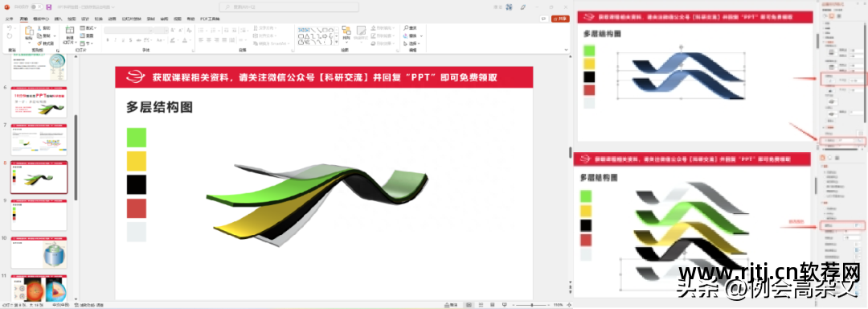The width and height of the screenshot is (868, 309).
Task: Click the Reading view icon
Action: [492, 305]
